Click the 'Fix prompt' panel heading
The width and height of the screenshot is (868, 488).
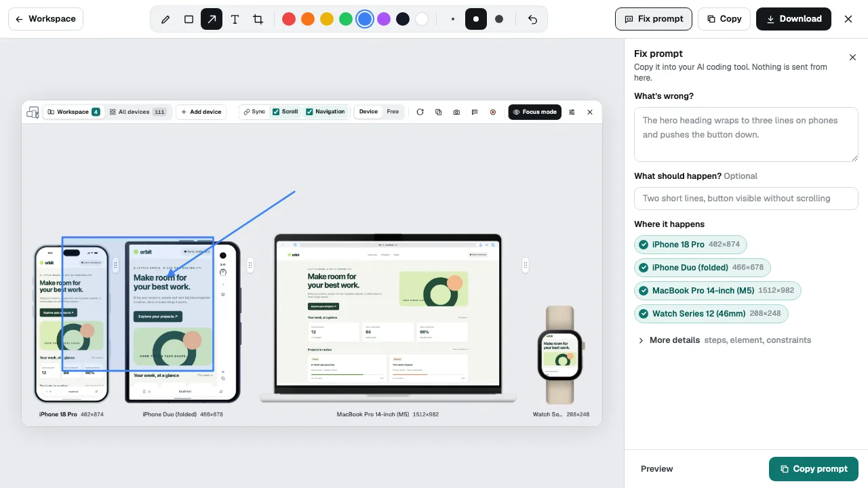click(x=658, y=54)
